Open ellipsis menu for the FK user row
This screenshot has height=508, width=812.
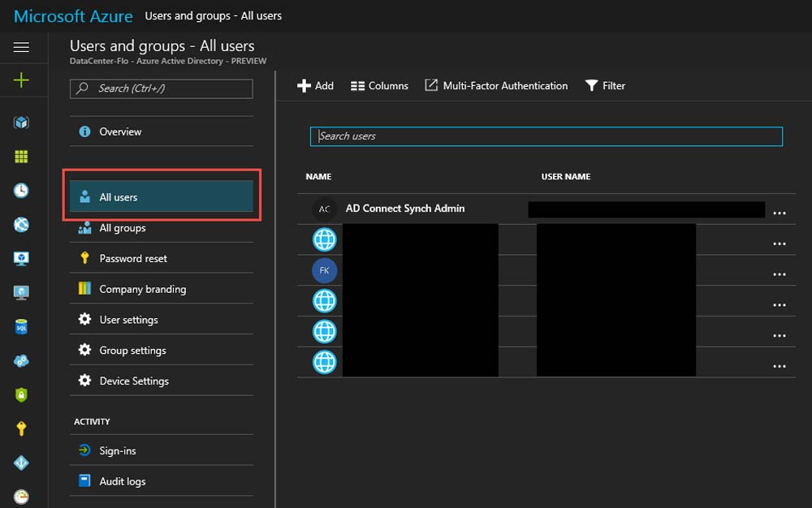(780, 274)
